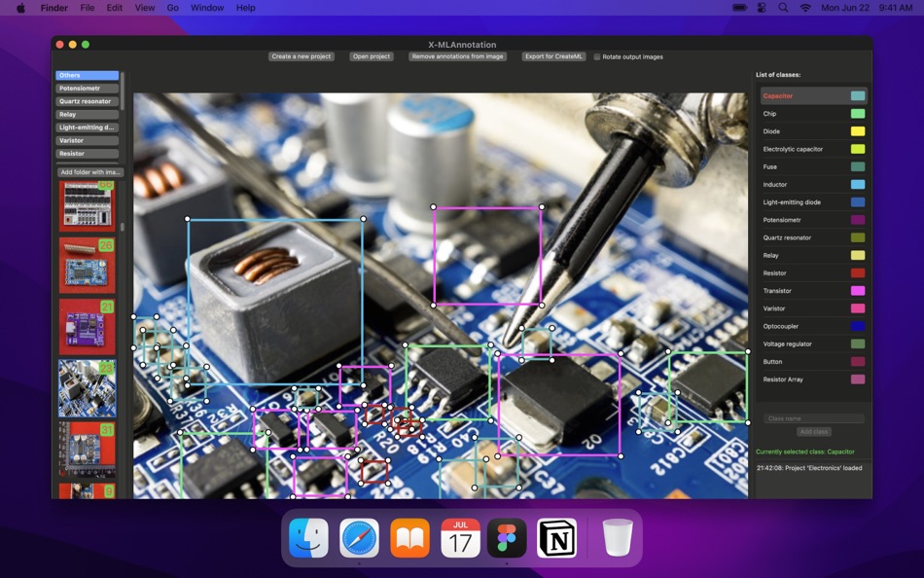Viewport: 924px width, 578px height.
Task: Select the Varistor filter button
Action: [88, 140]
